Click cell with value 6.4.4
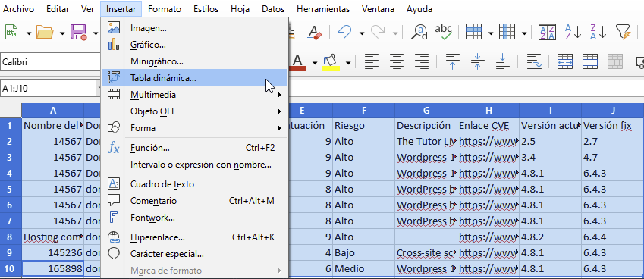Screen dimensions: 644x279 (612, 237)
